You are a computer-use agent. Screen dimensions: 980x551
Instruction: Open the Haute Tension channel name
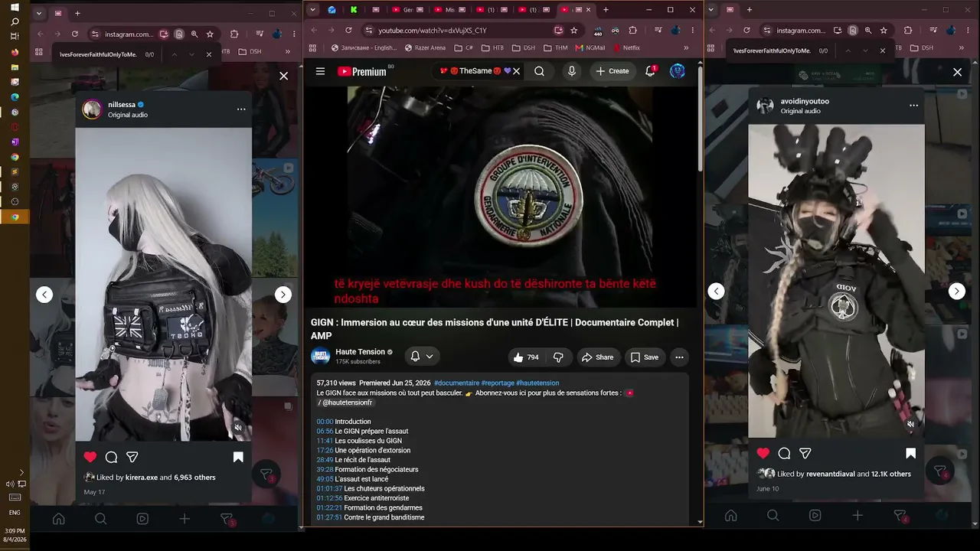click(x=360, y=352)
